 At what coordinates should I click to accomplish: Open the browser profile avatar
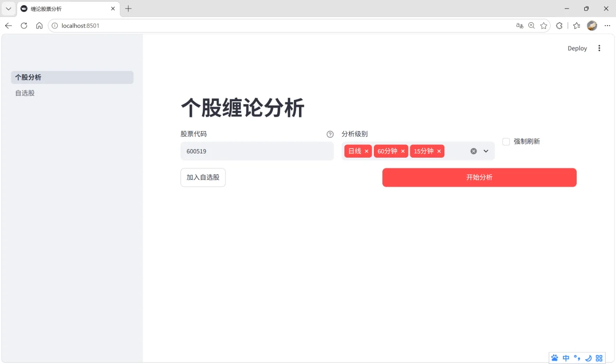point(592,26)
